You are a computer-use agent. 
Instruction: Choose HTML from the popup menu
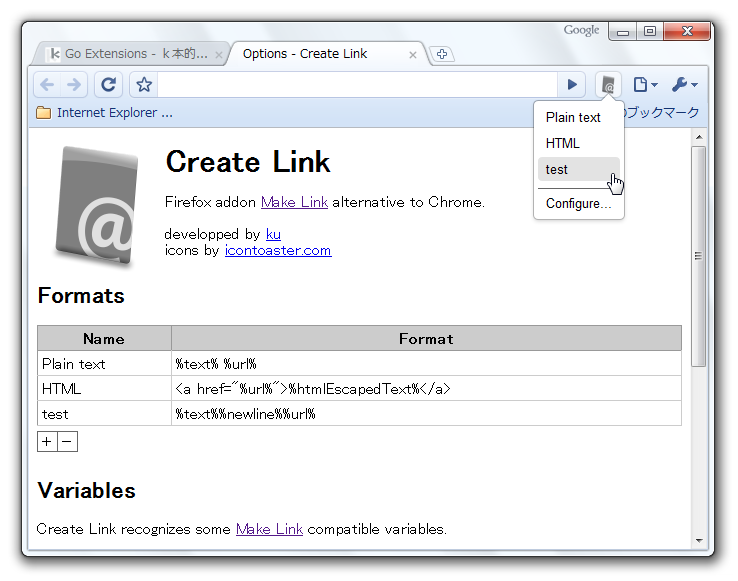click(x=578, y=143)
